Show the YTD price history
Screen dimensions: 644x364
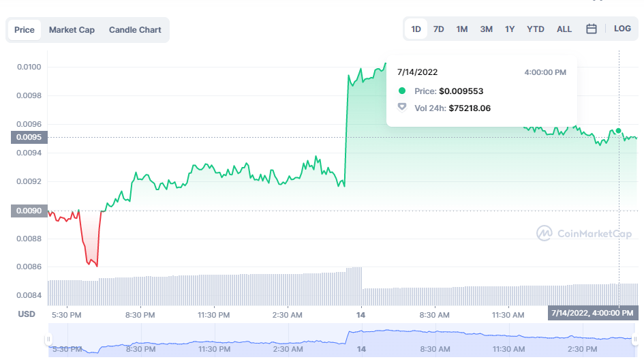point(536,29)
